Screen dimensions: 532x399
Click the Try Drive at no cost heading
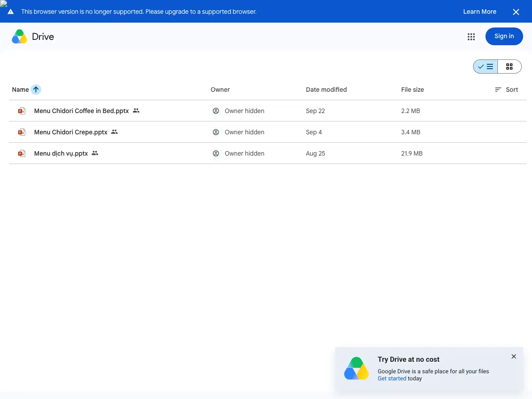(x=408, y=360)
